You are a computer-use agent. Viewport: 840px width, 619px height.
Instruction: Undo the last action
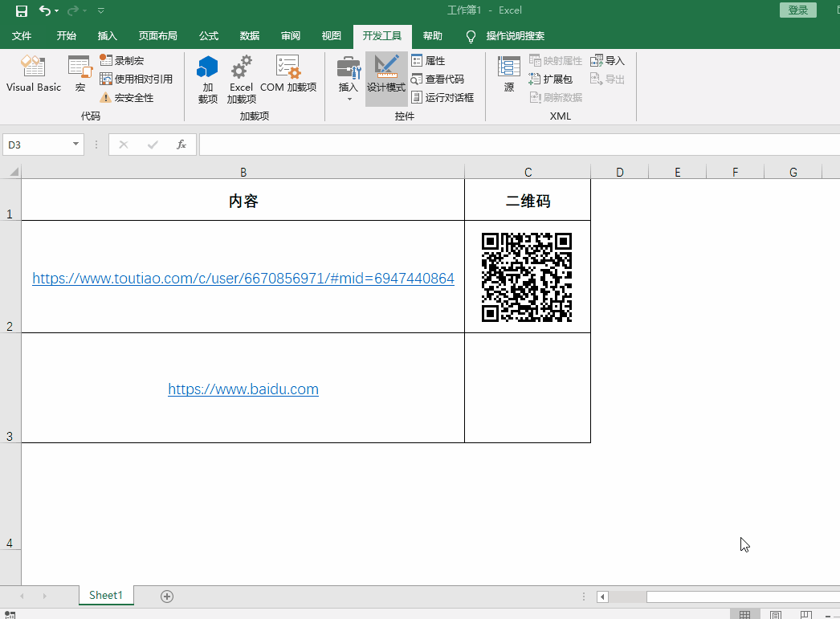(45, 10)
